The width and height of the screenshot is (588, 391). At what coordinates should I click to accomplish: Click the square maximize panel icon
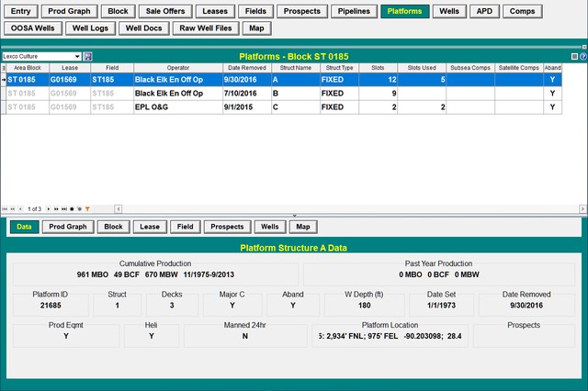coord(574,57)
